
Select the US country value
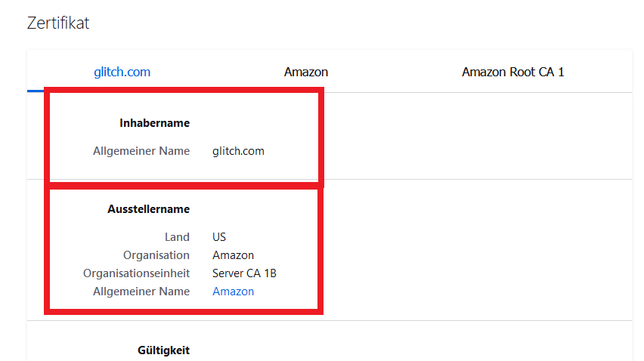219,237
